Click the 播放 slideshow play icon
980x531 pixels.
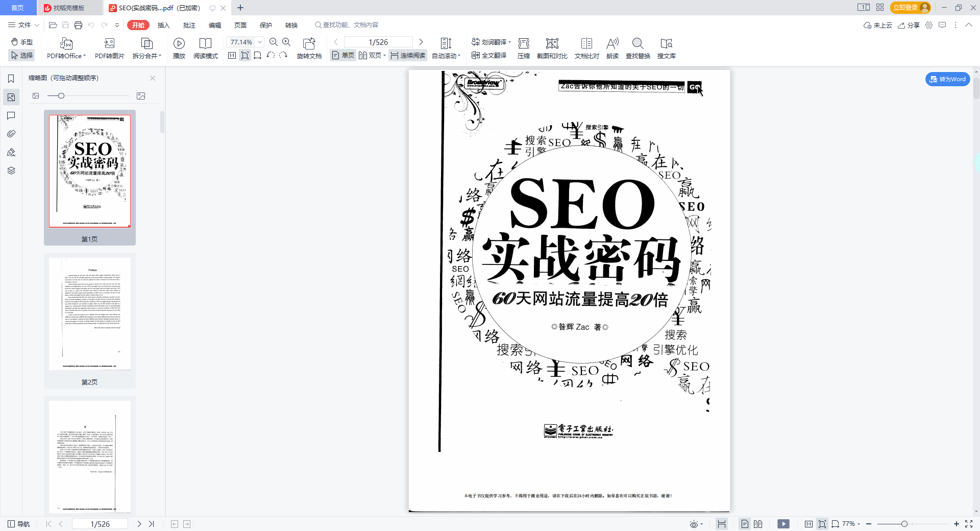point(179,44)
